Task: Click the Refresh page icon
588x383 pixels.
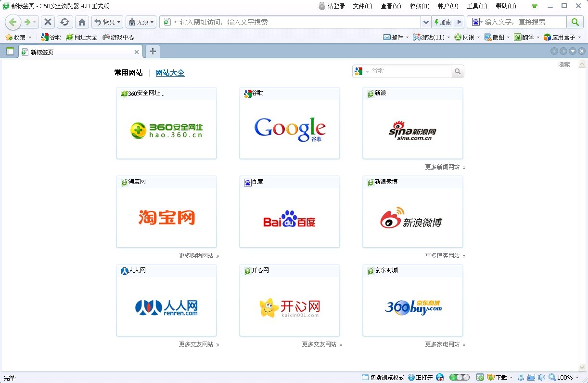Action: pyautogui.click(x=64, y=22)
